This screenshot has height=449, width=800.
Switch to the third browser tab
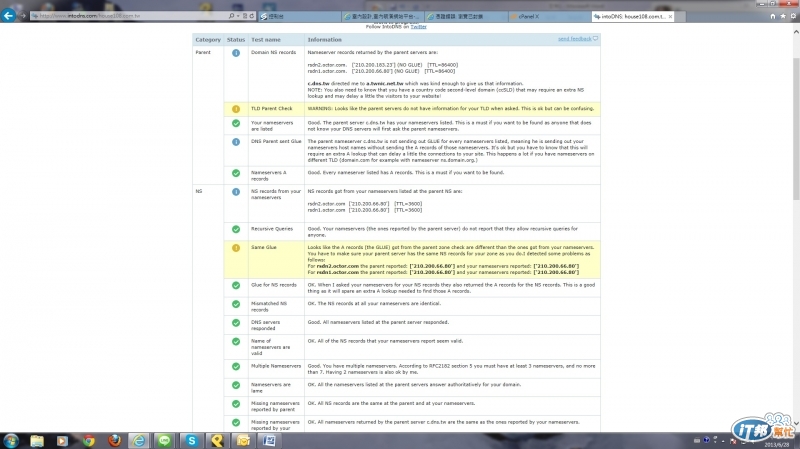pyautogui.click(x=466, y=16)
